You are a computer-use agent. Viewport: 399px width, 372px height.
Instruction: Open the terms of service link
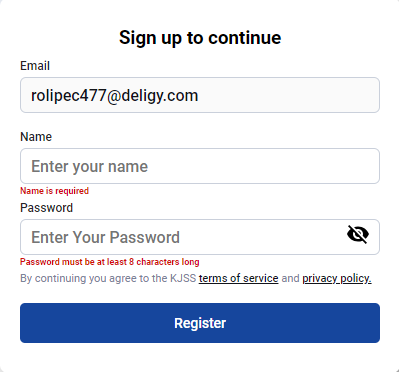pos(238,278)
